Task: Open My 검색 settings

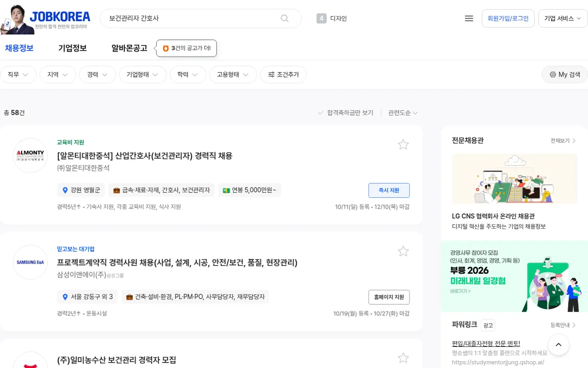Action: click(564, 75)
